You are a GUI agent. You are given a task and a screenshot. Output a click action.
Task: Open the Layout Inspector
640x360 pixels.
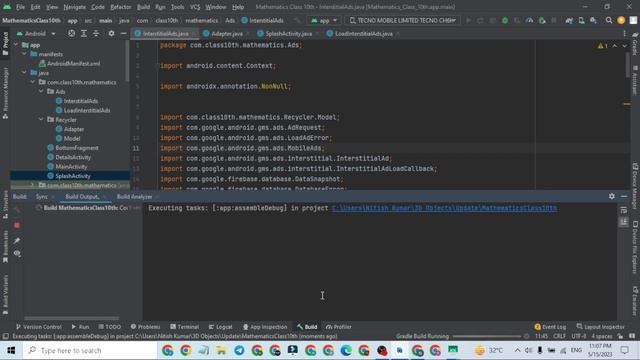[600, 327]
